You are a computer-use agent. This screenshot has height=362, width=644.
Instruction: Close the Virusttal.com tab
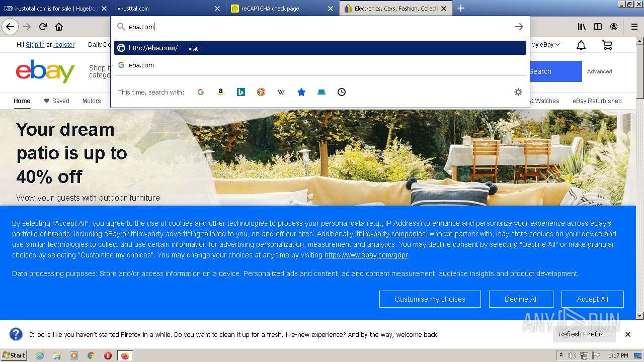coord(217,9)
